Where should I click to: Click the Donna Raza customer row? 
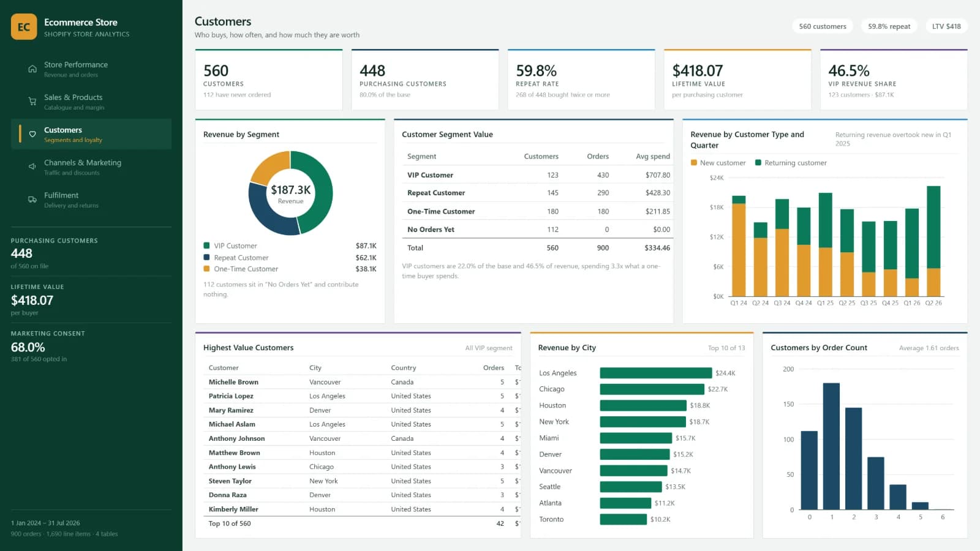tap(361, 495)
